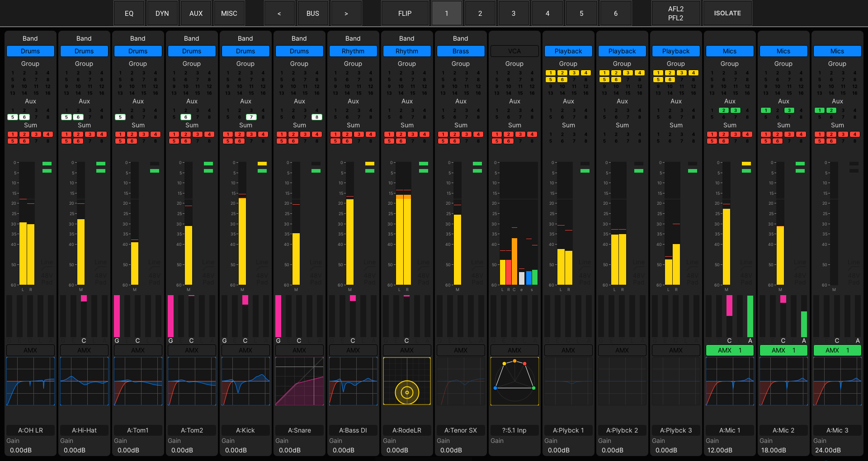Click the EQ curve thumbnail for A:Kick

point(245,381)
